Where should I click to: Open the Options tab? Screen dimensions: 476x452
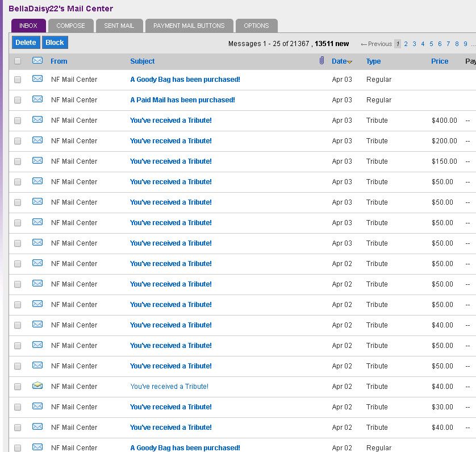(x=257, y=26)
